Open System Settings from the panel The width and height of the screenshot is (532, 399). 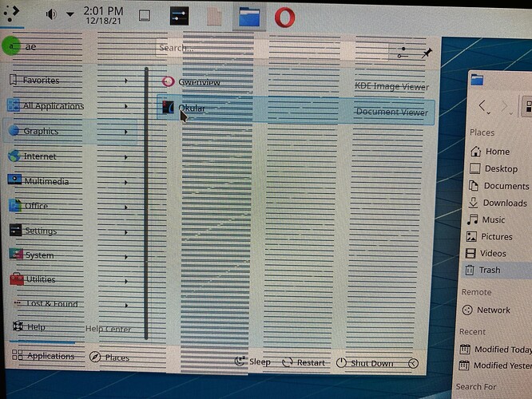tap(179, 16)
